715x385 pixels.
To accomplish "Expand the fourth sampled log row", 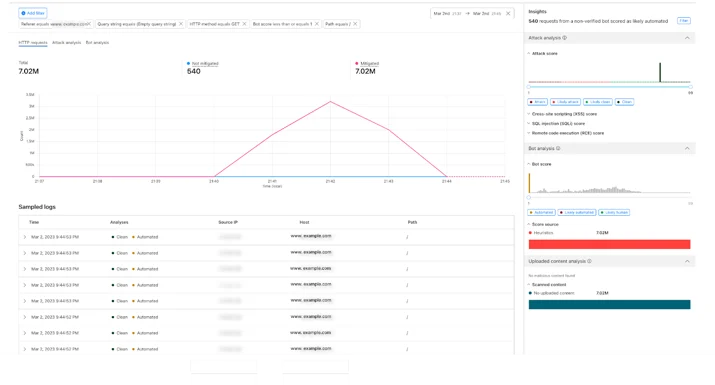I will 25,285.
